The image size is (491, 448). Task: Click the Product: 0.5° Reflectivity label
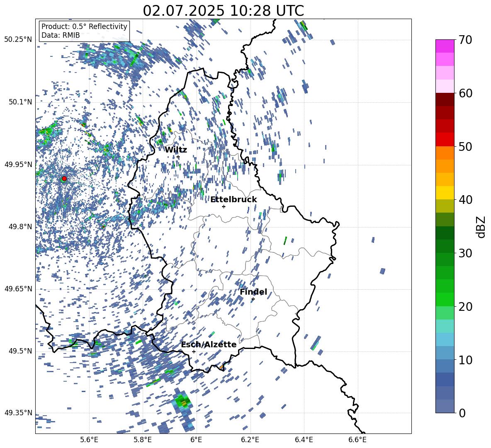(84, 27)
